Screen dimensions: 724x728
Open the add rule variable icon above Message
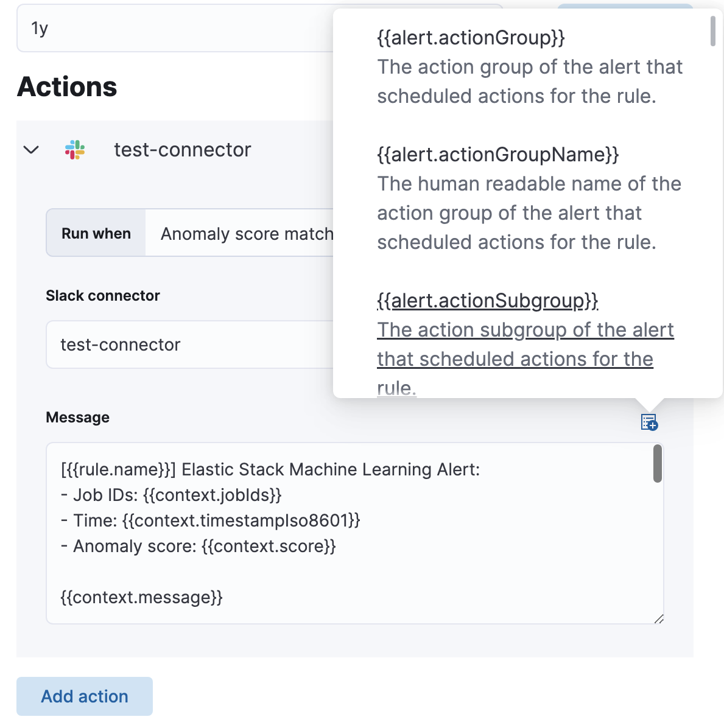point(649,423)
